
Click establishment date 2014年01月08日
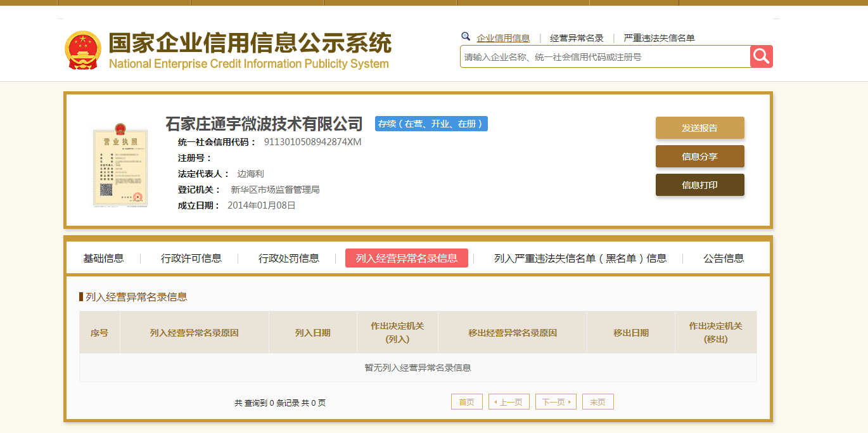262,205
